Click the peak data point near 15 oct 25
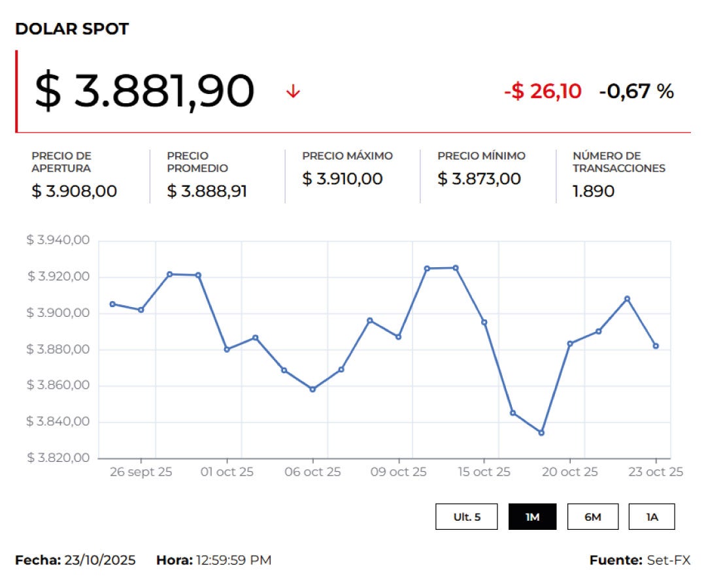706x588 pixels. point(455,268)
